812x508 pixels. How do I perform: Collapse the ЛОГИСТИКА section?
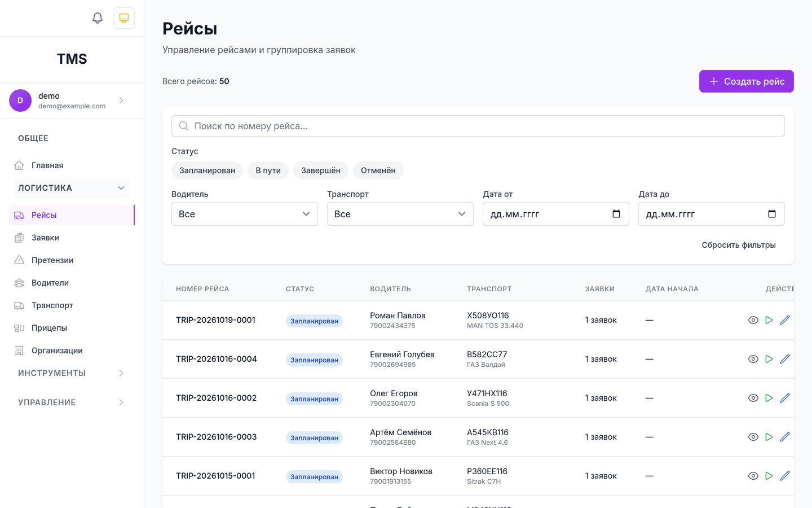(x=72, y=188)
